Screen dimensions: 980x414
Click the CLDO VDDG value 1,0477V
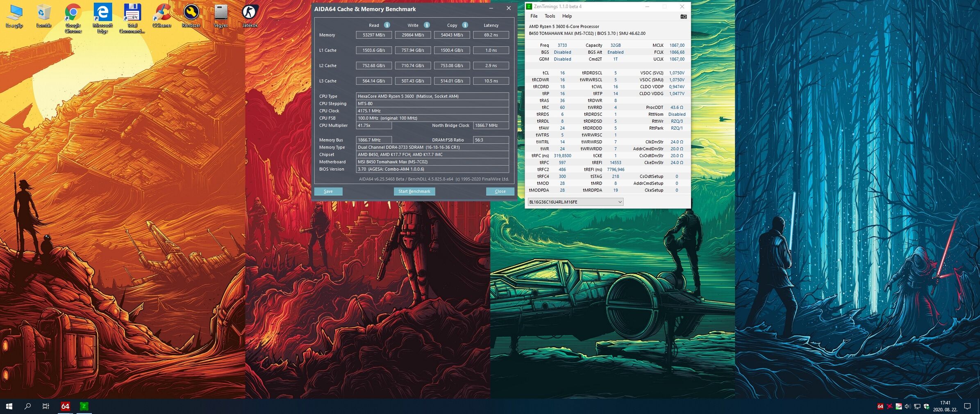click(677, 94)
